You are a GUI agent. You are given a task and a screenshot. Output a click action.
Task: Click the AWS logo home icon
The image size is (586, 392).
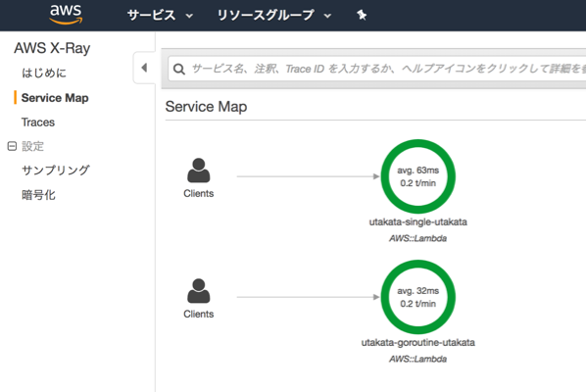point(66,14)
